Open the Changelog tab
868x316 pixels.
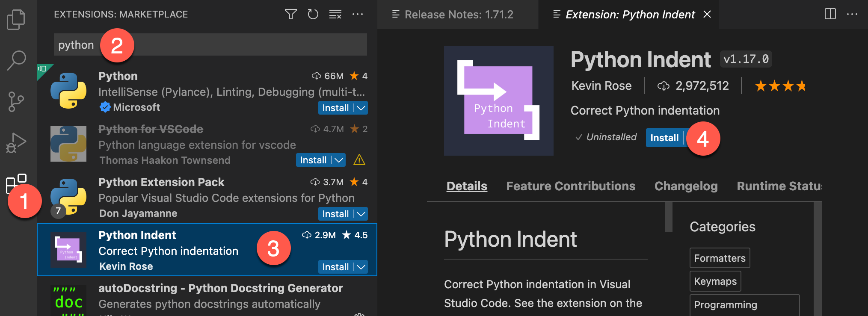pos(686,186)
